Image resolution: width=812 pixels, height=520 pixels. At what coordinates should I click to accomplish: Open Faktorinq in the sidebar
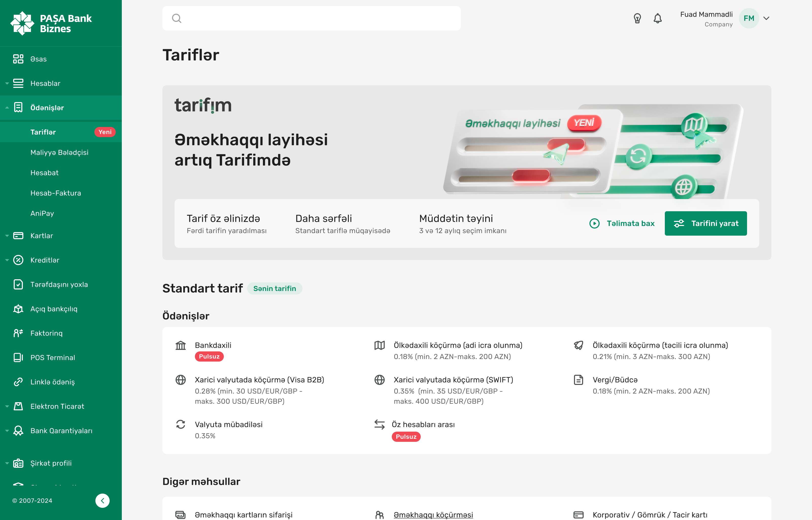tap(46, 333)
